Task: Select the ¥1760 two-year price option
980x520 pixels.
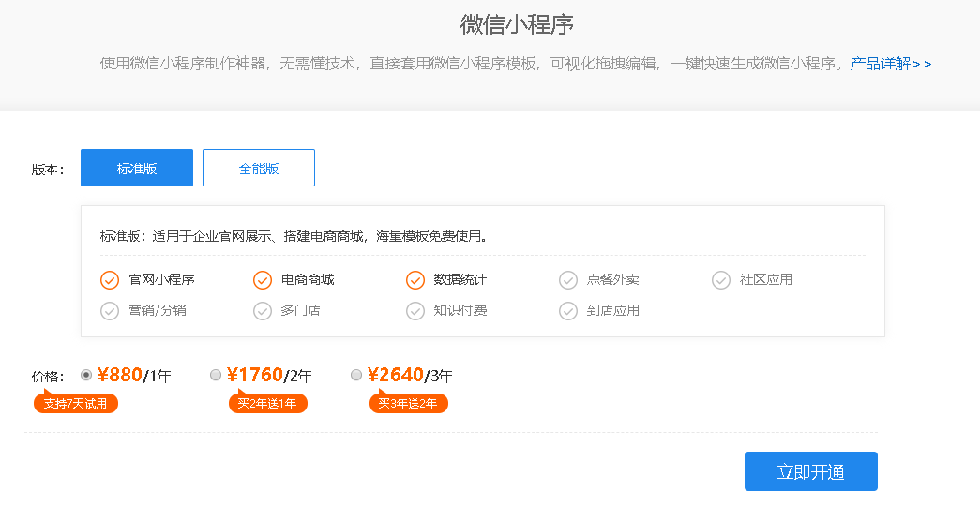Action: (x=216, y=375)
